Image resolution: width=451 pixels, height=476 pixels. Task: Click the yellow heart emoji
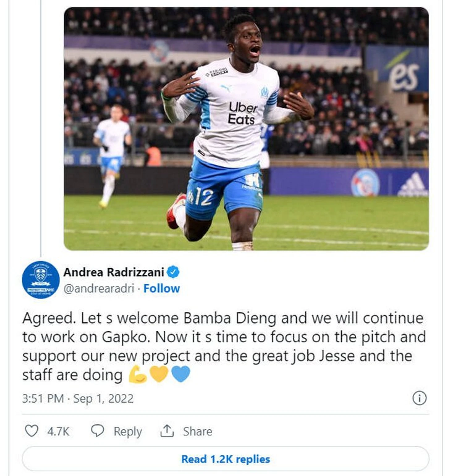click(159, 374)
